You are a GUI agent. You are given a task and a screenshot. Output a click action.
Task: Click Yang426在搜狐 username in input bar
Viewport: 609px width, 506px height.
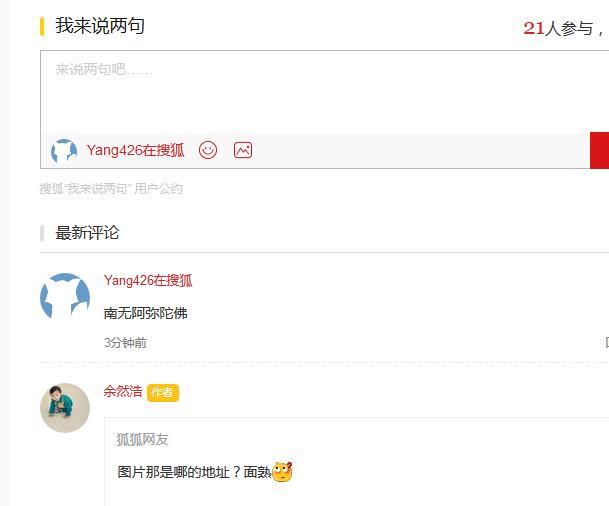point(136,150)
